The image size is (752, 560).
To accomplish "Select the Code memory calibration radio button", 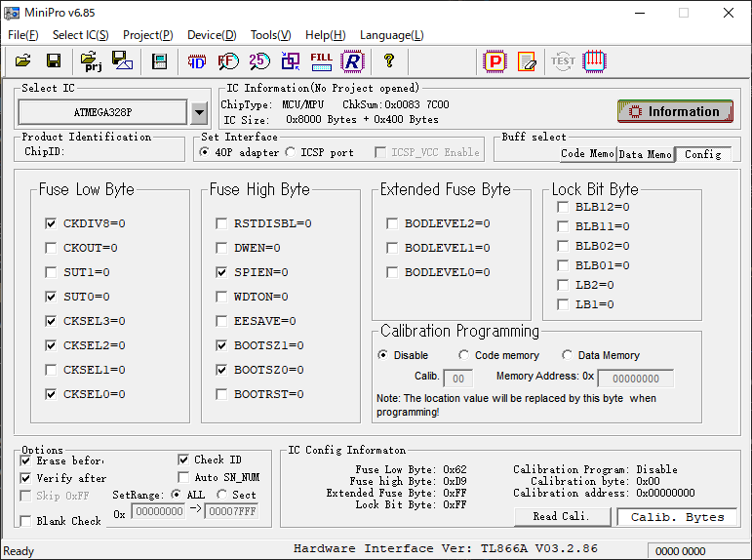I will [x=463, y=355].
